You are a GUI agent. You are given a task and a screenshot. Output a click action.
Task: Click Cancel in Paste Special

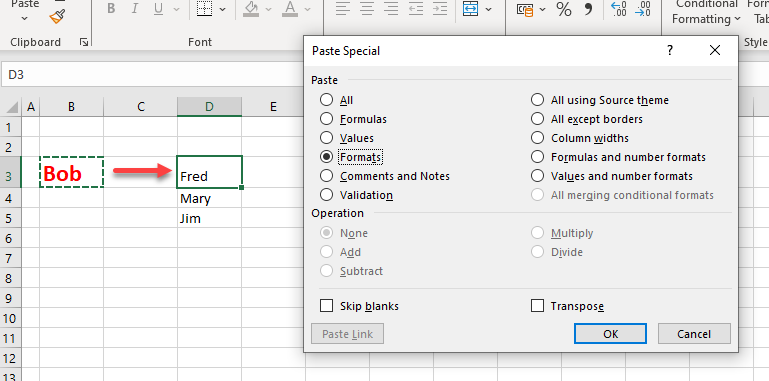click(694, 334)
